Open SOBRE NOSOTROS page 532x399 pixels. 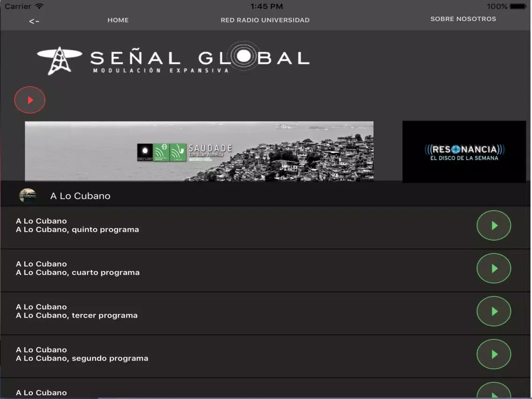pos(463,19)
